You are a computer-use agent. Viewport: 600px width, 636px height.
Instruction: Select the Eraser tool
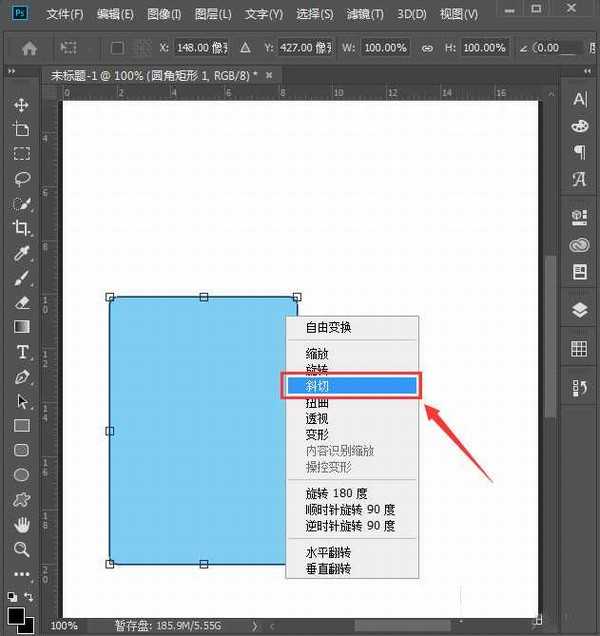click(21, 302)
